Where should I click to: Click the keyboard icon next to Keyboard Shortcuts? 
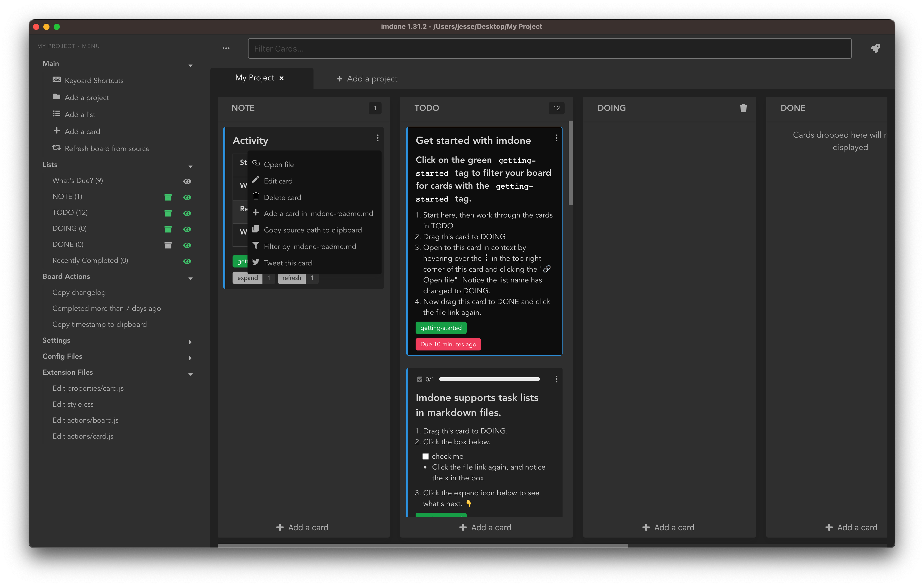coord(57,80)
